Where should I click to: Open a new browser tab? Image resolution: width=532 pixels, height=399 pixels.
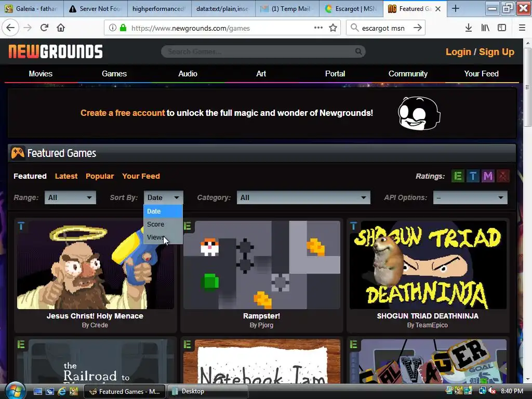point(456,9)
